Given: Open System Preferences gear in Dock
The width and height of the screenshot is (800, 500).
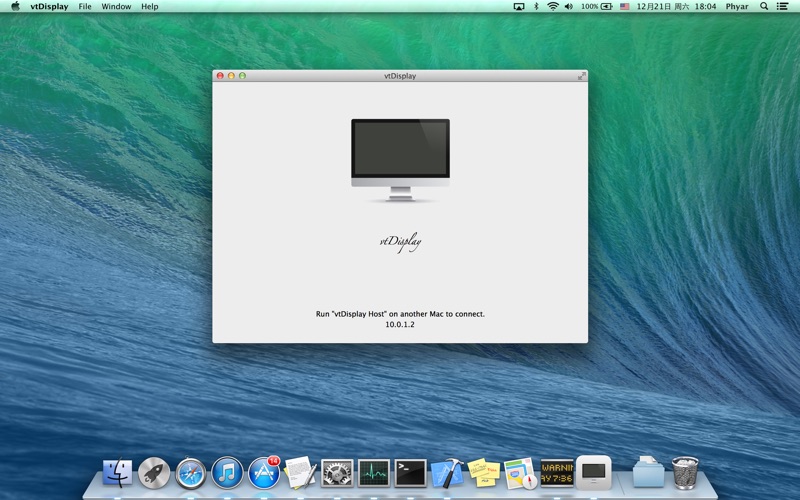Looking at the screenshot, I should pos(337,473).
